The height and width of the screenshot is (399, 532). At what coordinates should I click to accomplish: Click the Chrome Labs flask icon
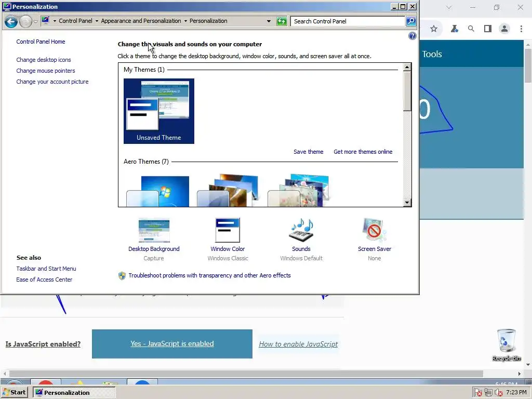coord(454,29)
